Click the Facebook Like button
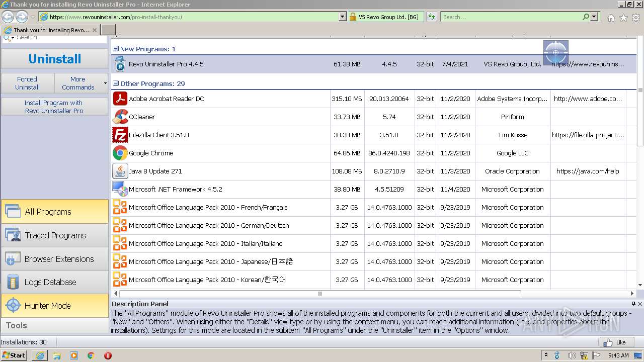 pos(616,342)
